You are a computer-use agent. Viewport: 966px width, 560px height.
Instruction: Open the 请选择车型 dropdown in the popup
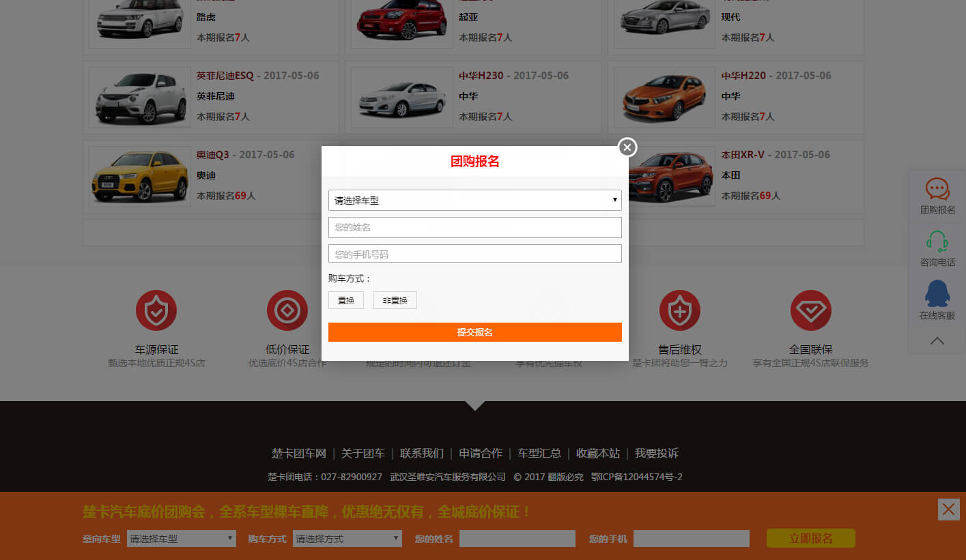tap(475, 200)
